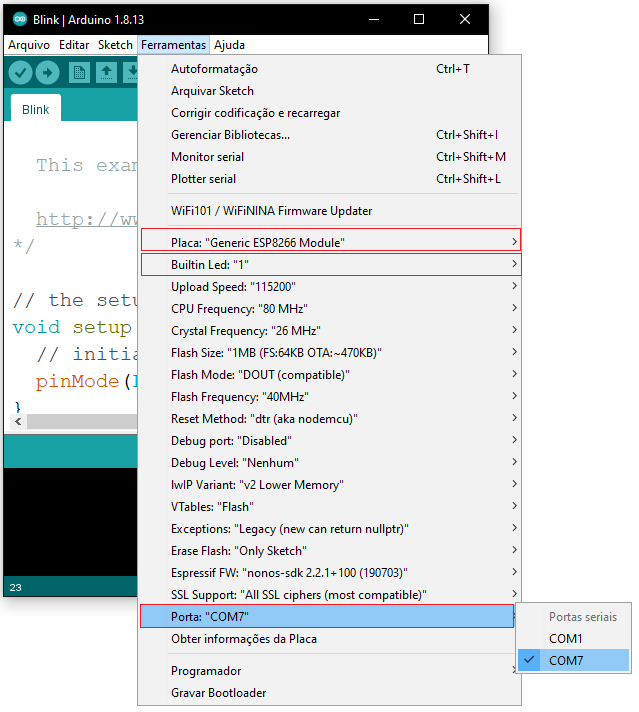Expand the Upload Speed 115200 submenu
639x712 pixels.
(x=330, y=287)
